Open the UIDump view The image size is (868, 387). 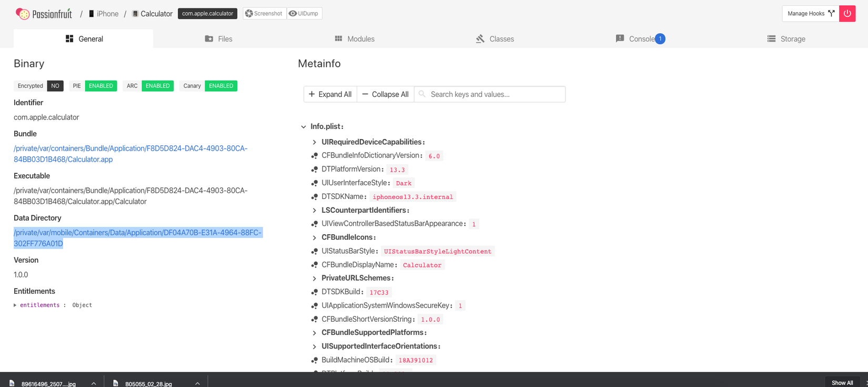304,14
